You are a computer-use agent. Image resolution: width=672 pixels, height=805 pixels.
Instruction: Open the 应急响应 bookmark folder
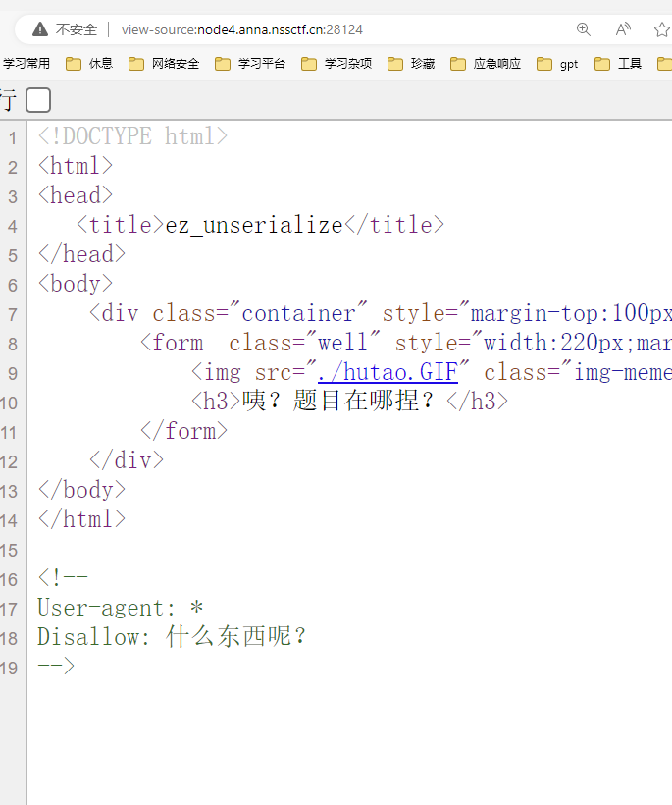pyautogui.click(x=486, y=63)
